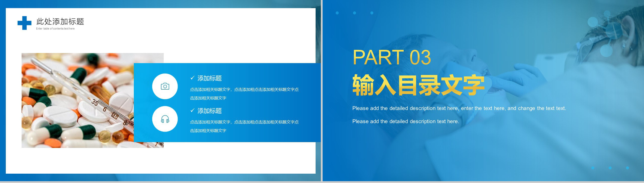Select the slide title 此处添加标题

[60, 22]
